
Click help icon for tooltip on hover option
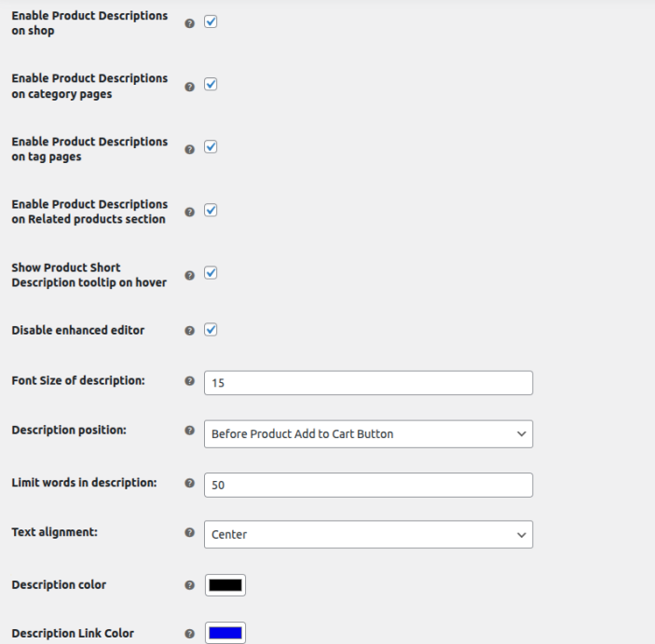point(190,275)
